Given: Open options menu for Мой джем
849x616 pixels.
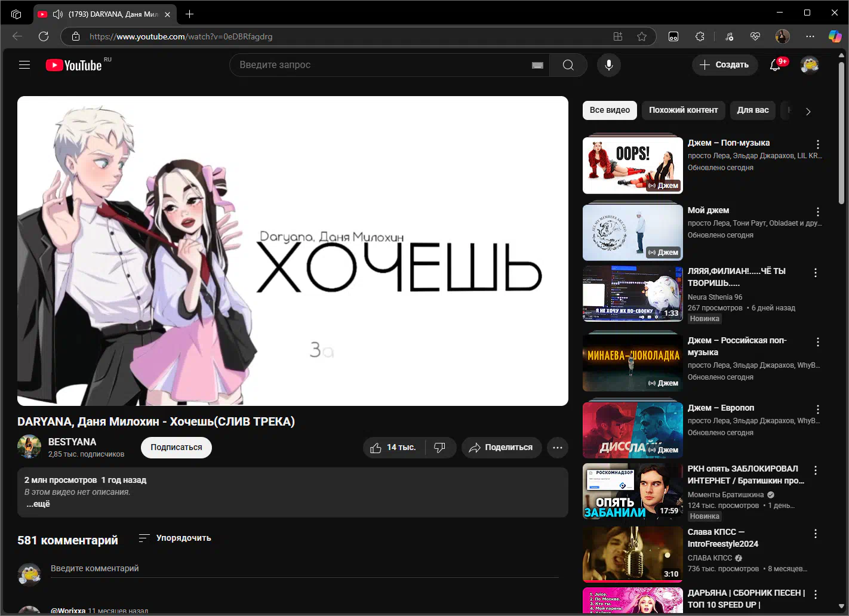Looking at the screenshot, I should click(x=818, y=212).
